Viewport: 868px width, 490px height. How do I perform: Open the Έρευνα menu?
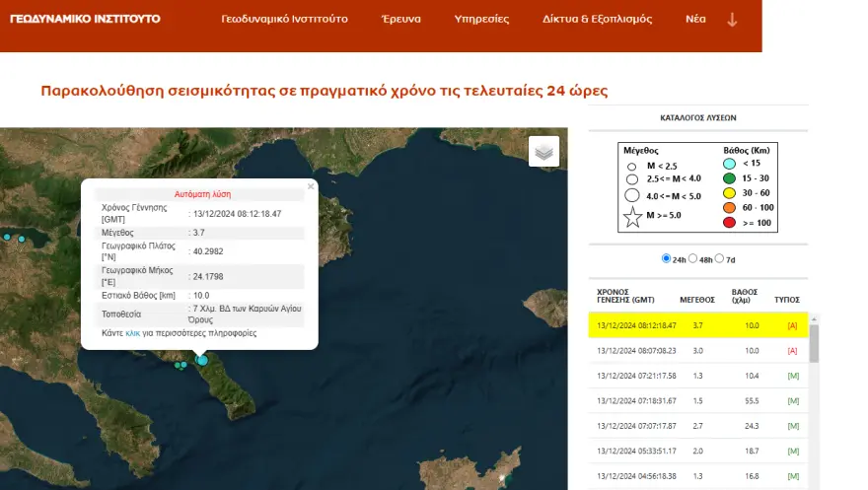401,20
